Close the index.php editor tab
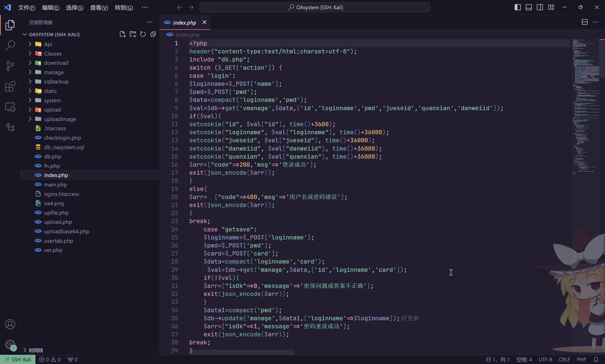The width and height of the screenshot is (605, 364). point(204,22)
